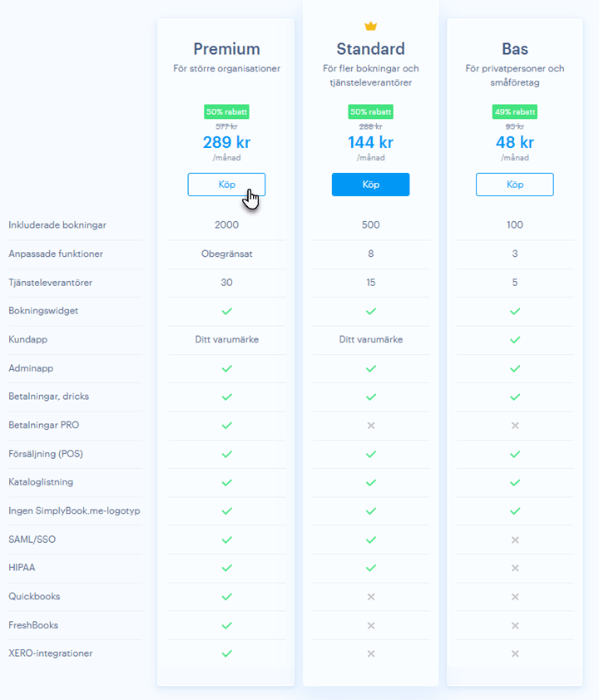This screenshot has height=700, width=599.
Task: Click the Köp button under Bas plan
Action: (515, 185)
